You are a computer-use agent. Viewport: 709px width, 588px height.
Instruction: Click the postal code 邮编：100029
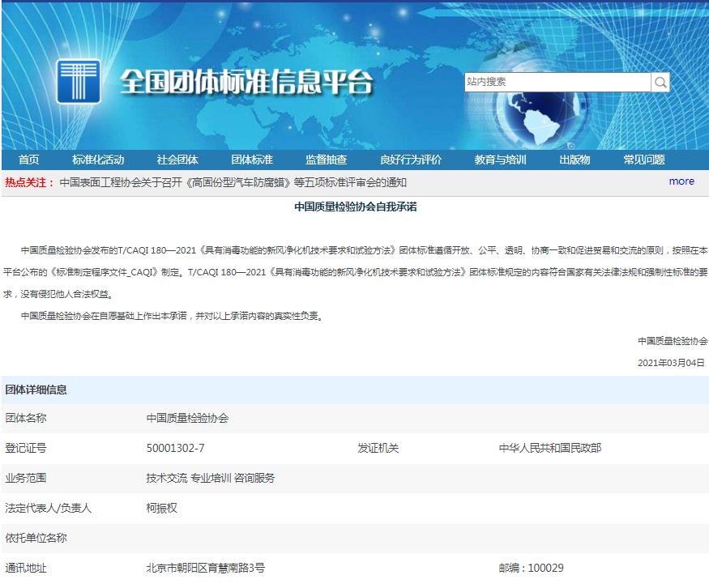532,568
